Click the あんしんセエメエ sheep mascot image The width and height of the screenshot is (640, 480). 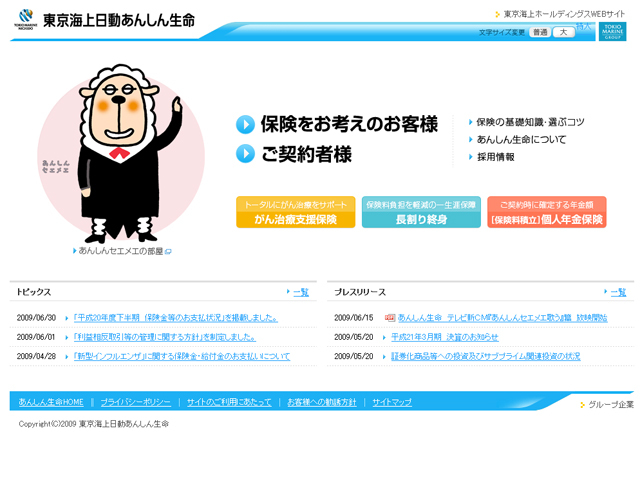pos(122,154)
